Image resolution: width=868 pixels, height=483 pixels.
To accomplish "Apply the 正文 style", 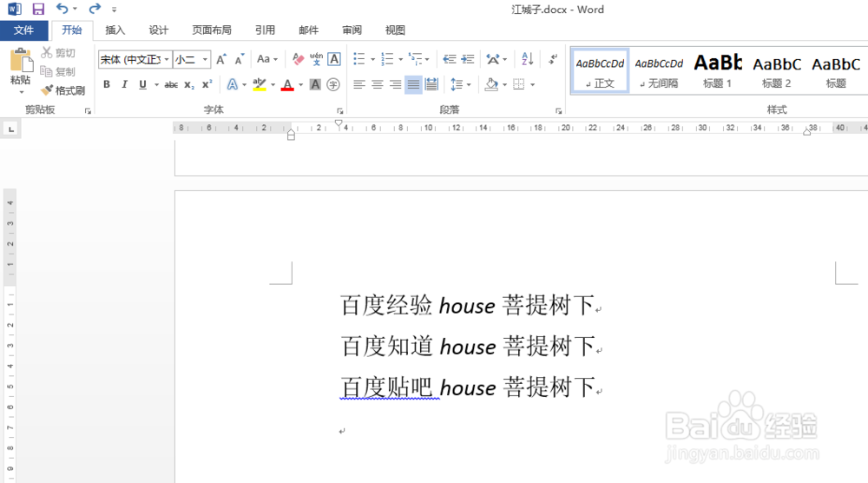I will 600,71.
